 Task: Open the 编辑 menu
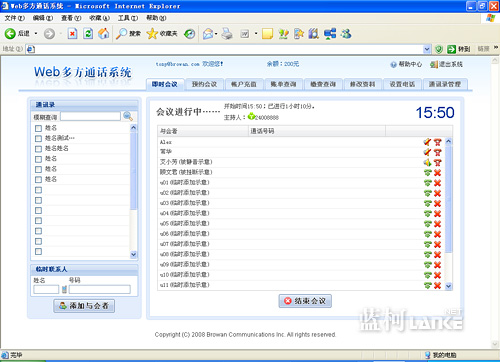43,18
